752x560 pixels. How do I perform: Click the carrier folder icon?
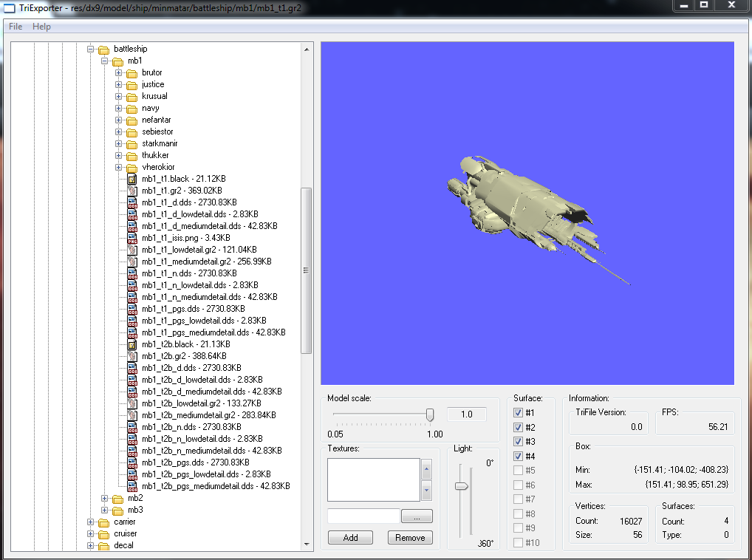[x=103, y=522]
